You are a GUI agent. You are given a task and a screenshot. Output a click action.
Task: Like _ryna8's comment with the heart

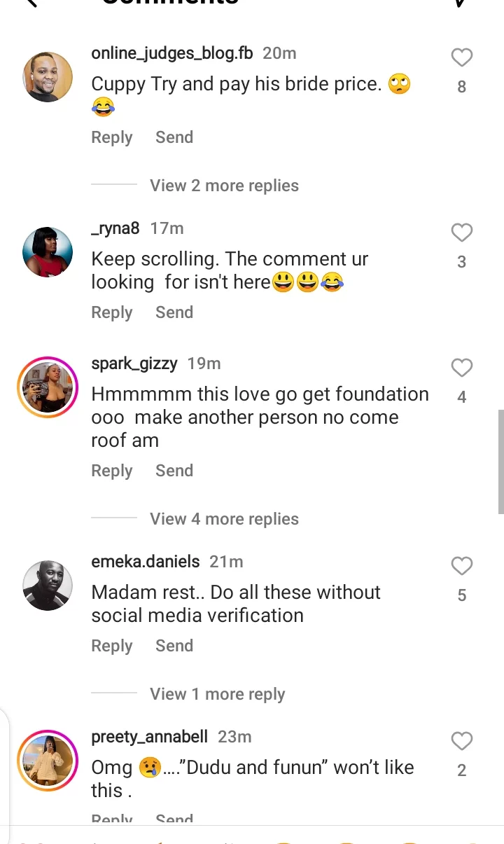[x=461, y=233]
